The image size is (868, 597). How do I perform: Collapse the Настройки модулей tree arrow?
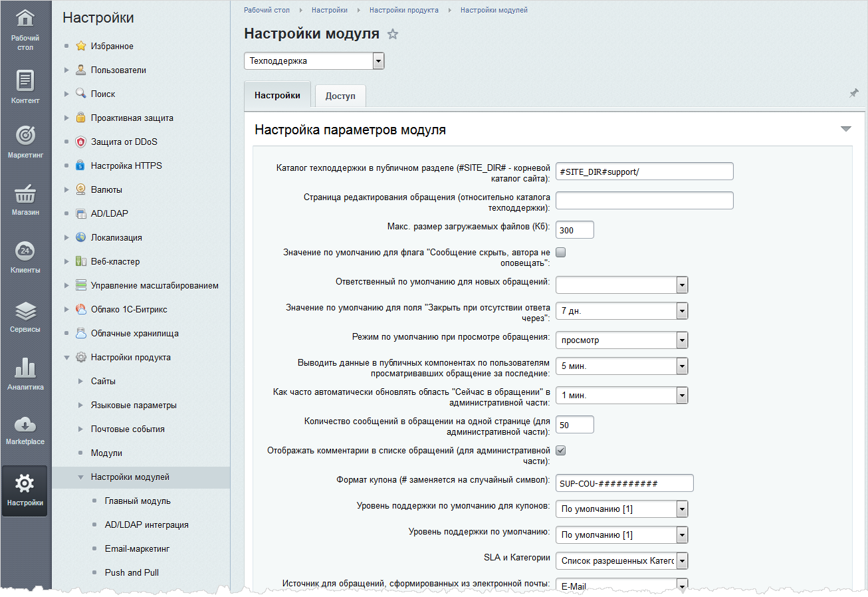click(x=80, y=477)
